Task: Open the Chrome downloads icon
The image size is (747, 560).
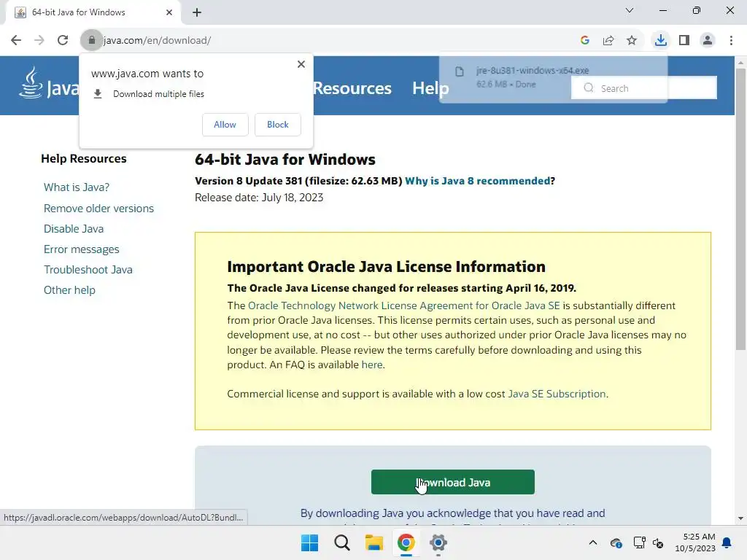Action: pos(661,41)
